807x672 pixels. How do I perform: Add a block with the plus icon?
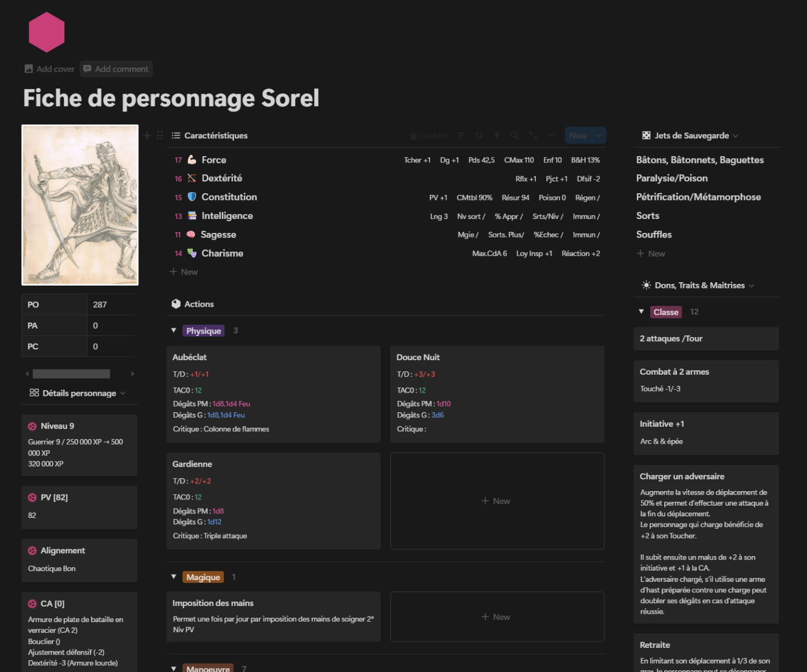[147, 136]
